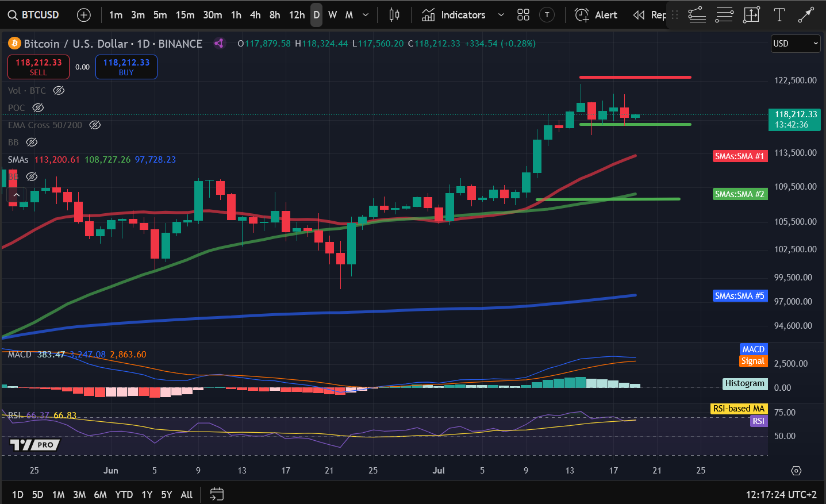
Task: Set the date range to 1D
Action: click(18, 494)
